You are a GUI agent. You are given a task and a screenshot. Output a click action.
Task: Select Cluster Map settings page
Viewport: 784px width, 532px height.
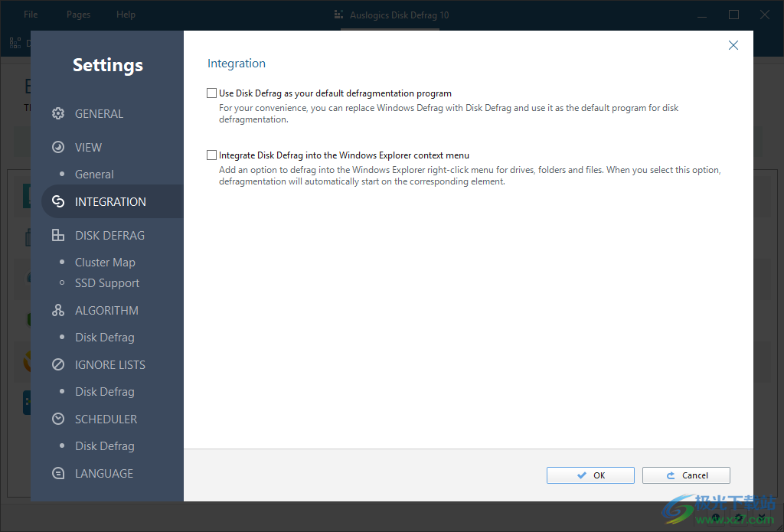coord(105,263)
